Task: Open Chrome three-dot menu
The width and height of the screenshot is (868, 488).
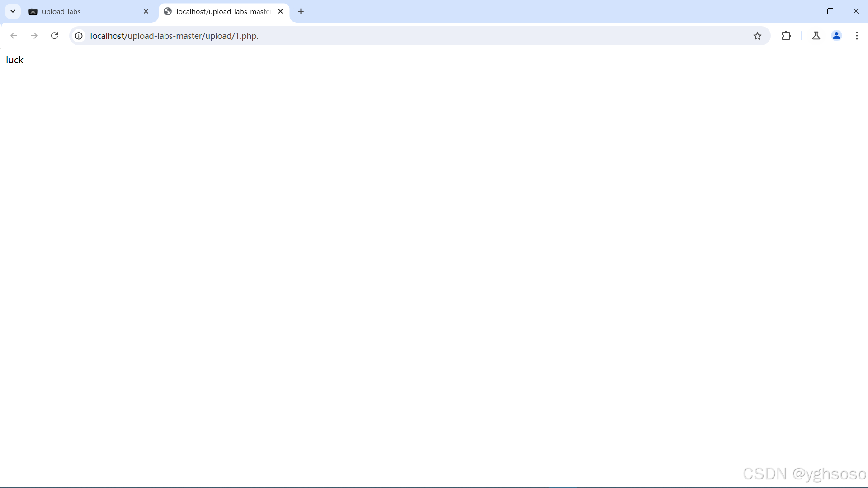Action: click(857, 36)
